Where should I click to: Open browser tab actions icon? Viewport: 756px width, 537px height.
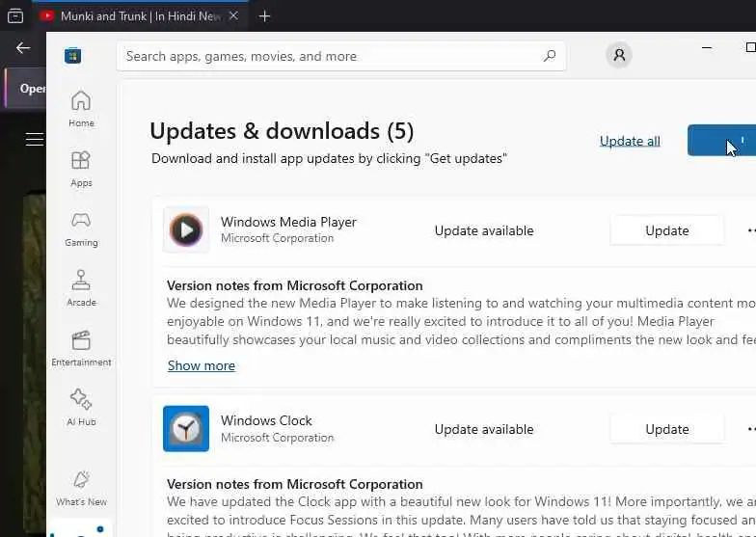pyautogui.click(x=15, y=15)
